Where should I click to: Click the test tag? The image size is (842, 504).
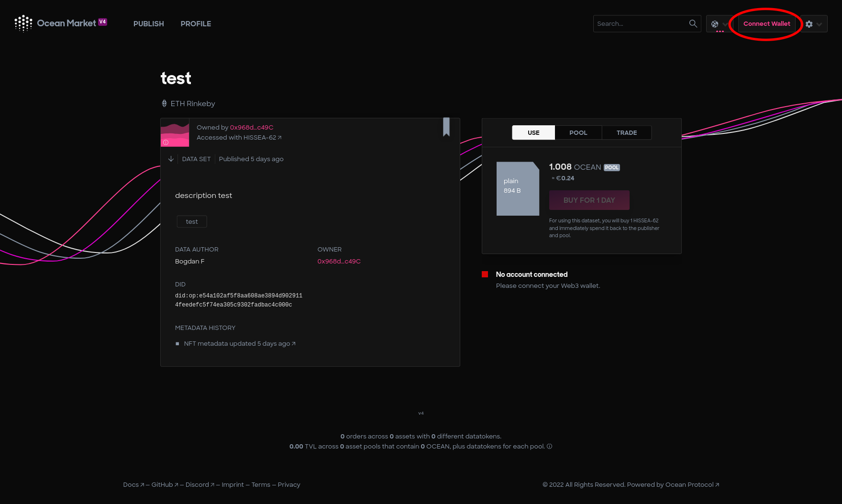[x=192, y=221]
